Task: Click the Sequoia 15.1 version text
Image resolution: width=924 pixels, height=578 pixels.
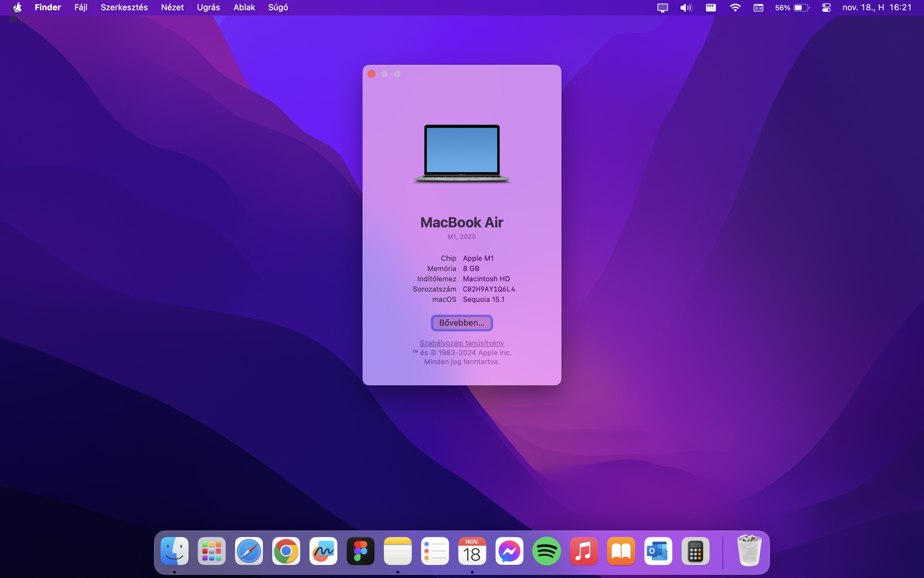Action: pos(483,299)
